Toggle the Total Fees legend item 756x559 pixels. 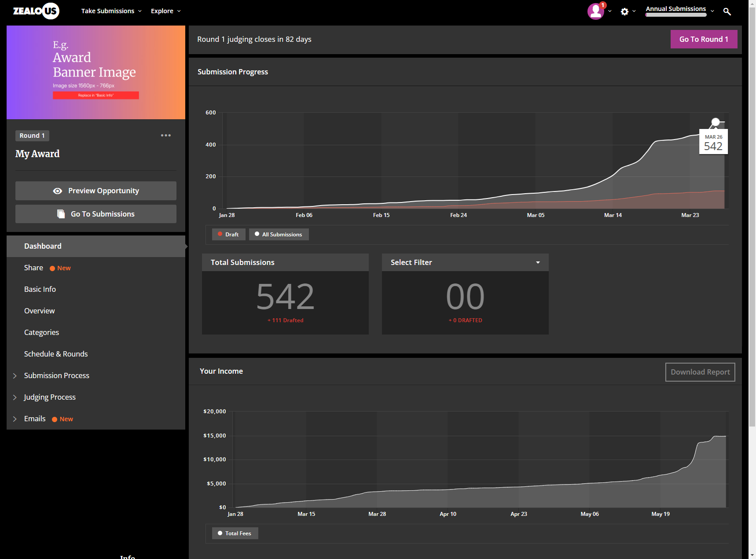(235, 533)
